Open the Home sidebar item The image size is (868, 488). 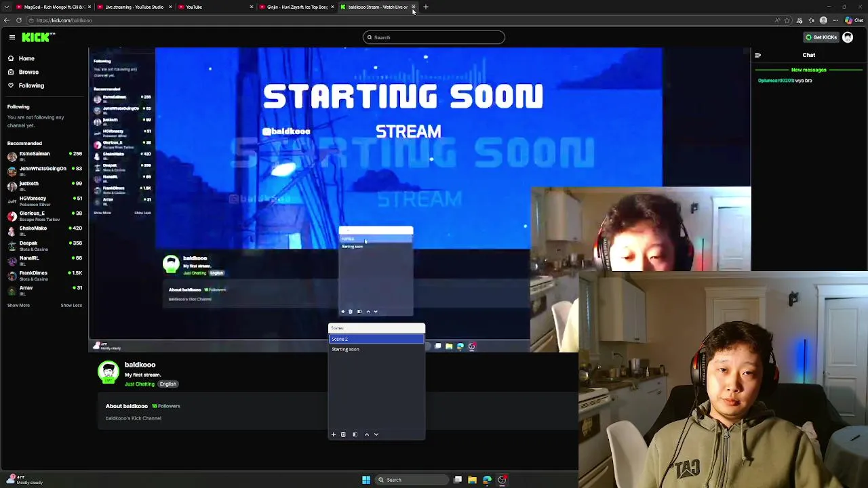(26, 58)
